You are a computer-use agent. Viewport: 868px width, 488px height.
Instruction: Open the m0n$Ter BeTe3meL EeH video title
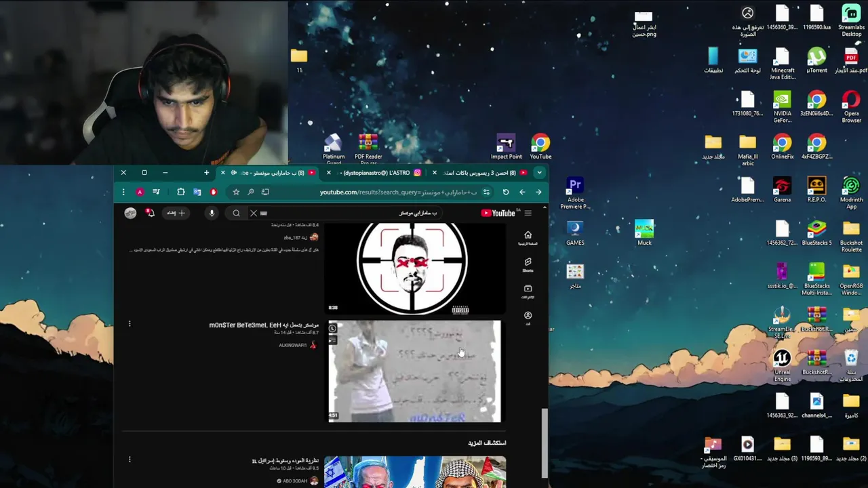pos(264,325)
